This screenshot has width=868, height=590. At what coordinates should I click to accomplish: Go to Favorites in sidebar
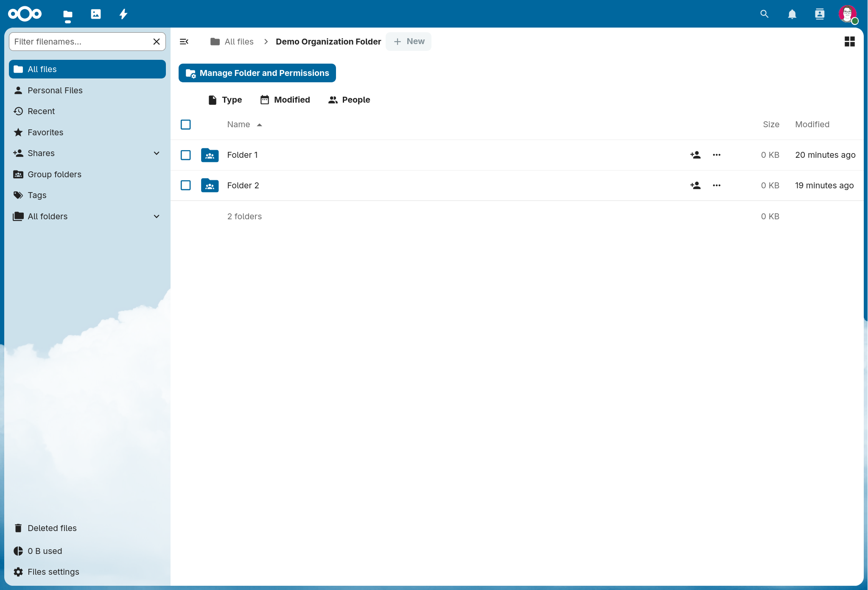(x=45, y=132)
